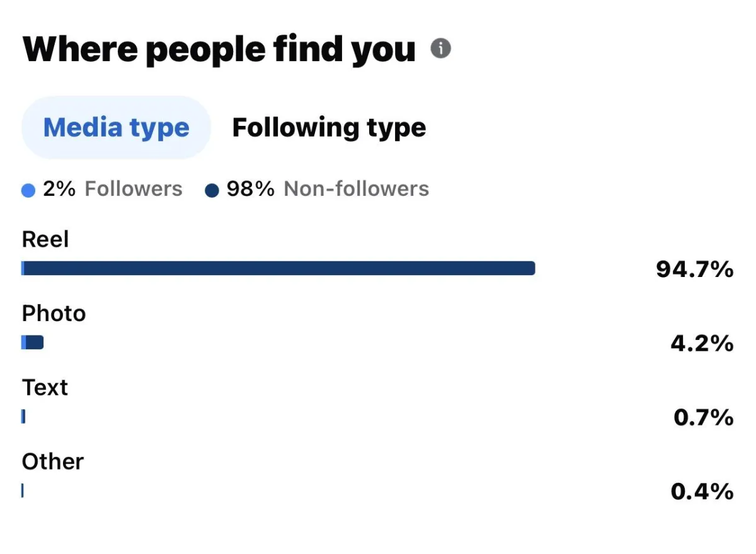The width and height of the screenshot is (756, 554).
Task: Switch to the Following type tab
Action: pos(329,128)
